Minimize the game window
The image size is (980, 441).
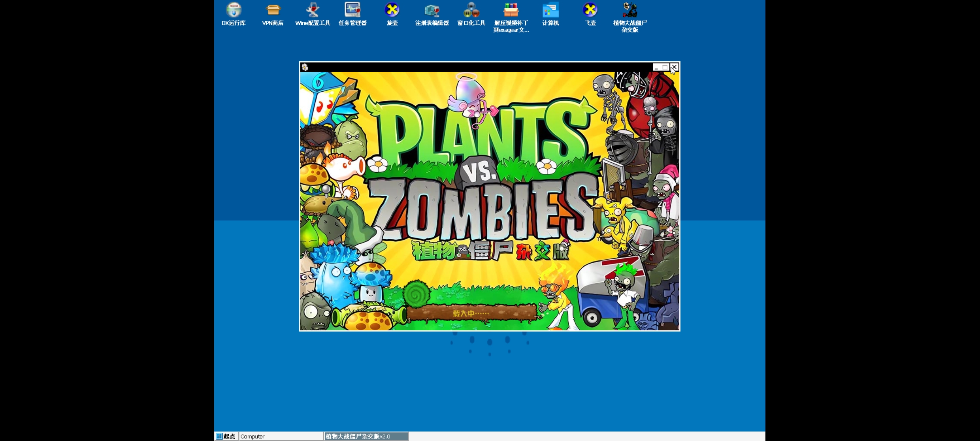coord(656,67)
